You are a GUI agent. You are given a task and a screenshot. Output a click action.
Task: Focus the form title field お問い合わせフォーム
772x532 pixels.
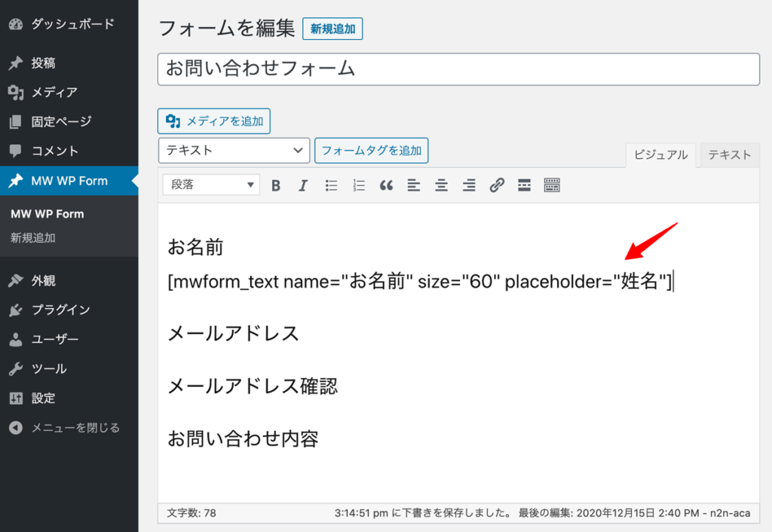pos(458,69)
